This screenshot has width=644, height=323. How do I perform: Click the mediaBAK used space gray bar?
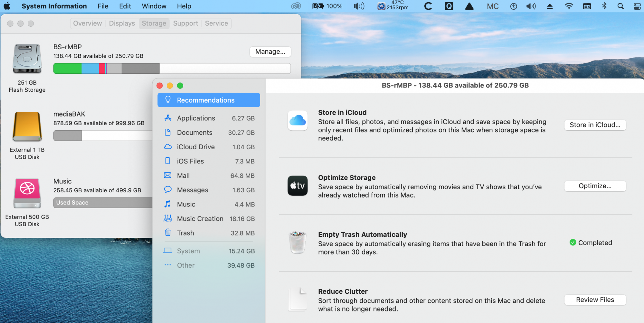pos(68,135)
